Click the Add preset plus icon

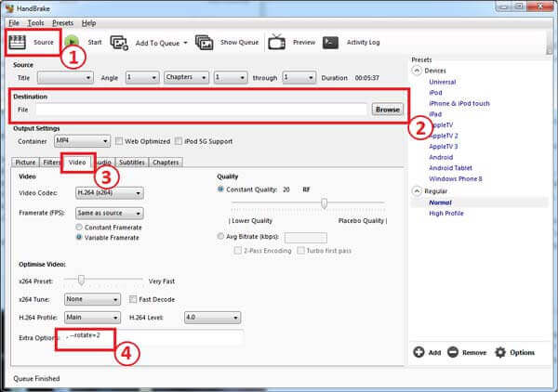418,352
